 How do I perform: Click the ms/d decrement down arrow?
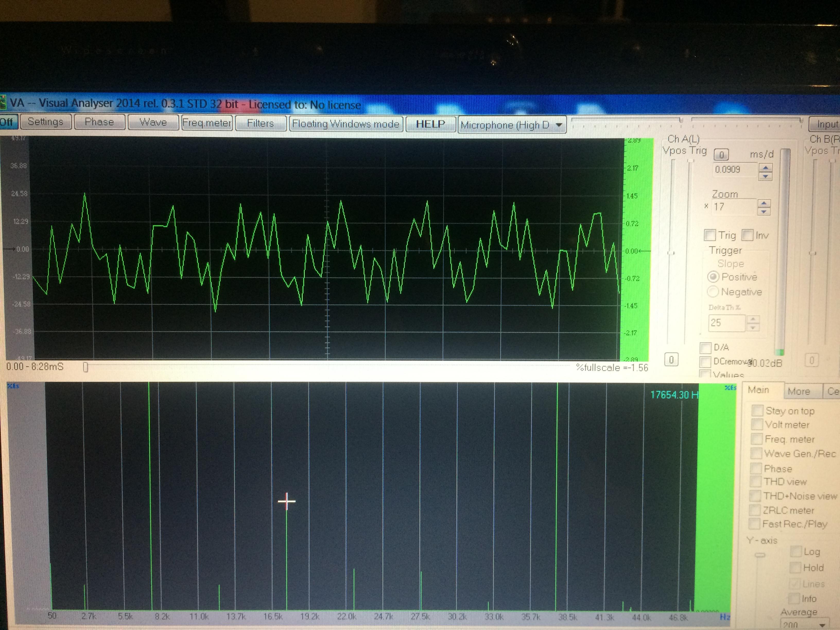766,176
